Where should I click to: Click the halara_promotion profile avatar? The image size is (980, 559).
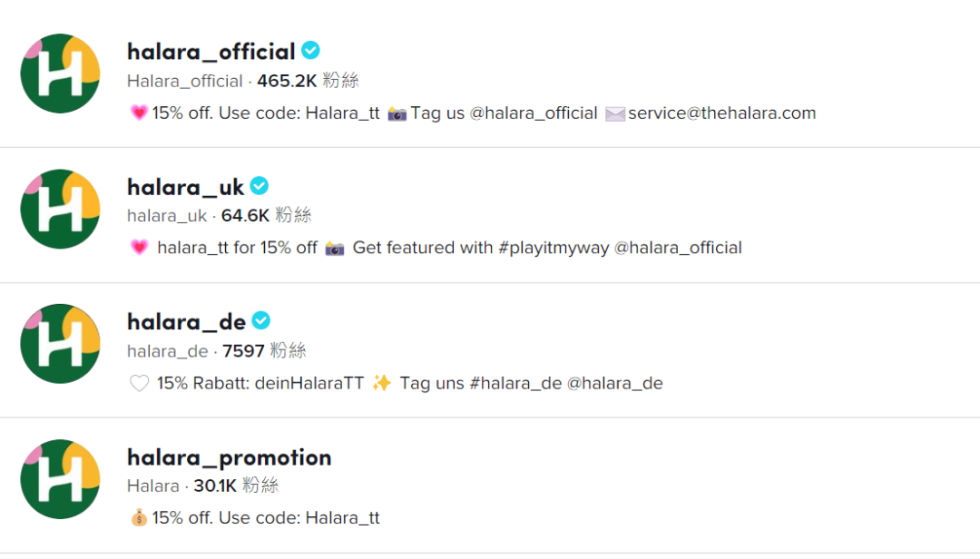[60, 479]
